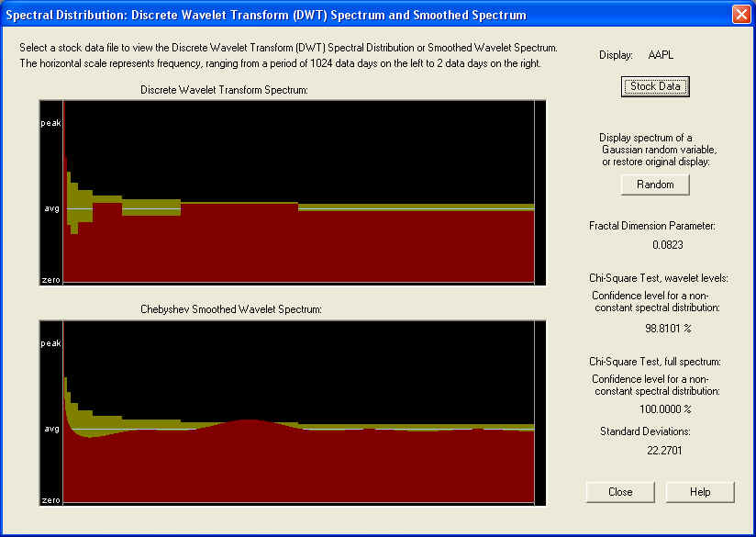The image size is (756, 537).
Task: Click 'avg' axis label in DWT chart
Action: click(x=51, y=208)
